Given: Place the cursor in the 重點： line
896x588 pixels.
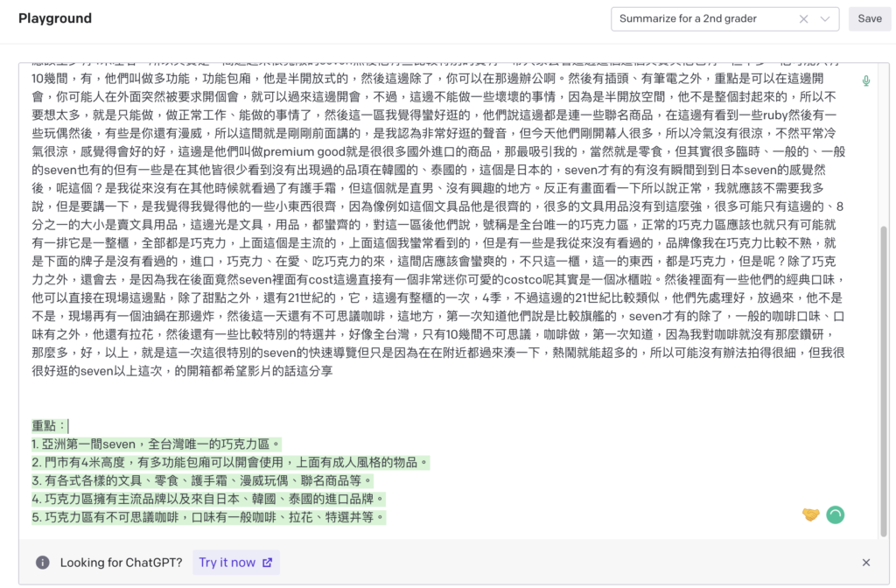Looking at the screenshot, I should (49, 426).
